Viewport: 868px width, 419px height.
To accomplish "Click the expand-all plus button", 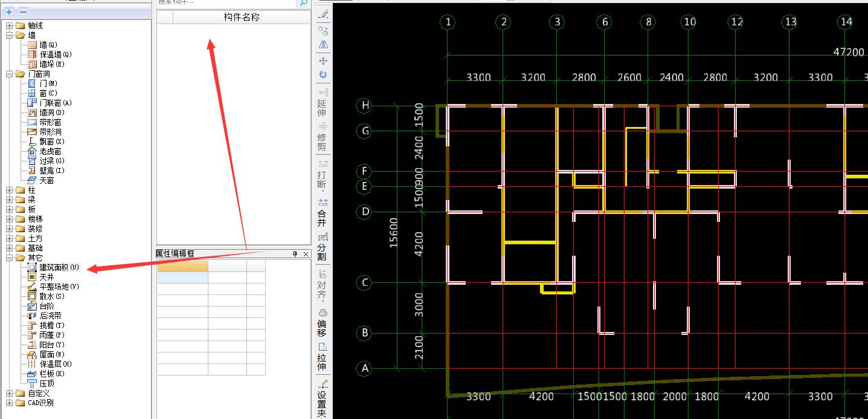I will (10, 12).
